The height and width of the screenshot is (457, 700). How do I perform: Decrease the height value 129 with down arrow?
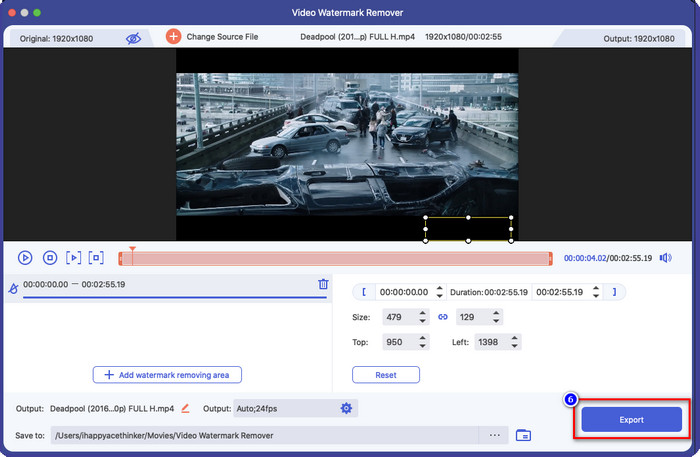(x=496, y=321)
